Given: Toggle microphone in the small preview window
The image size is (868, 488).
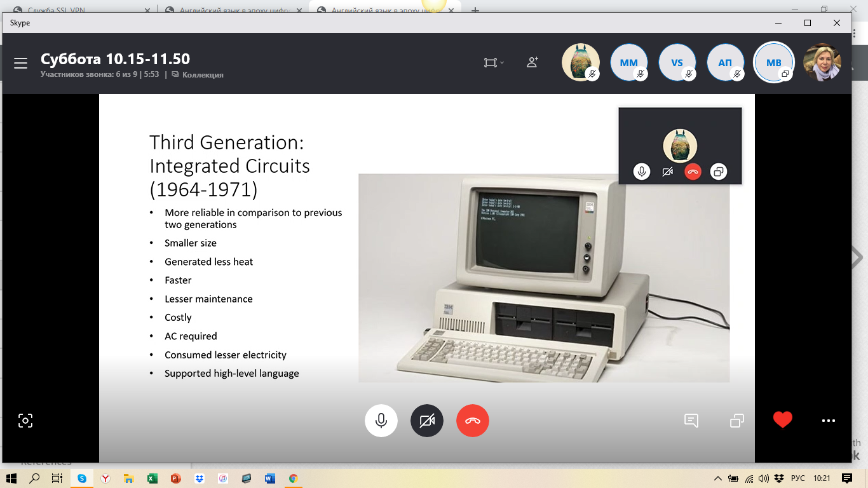Looking at the screenshot, I should 642,172.
